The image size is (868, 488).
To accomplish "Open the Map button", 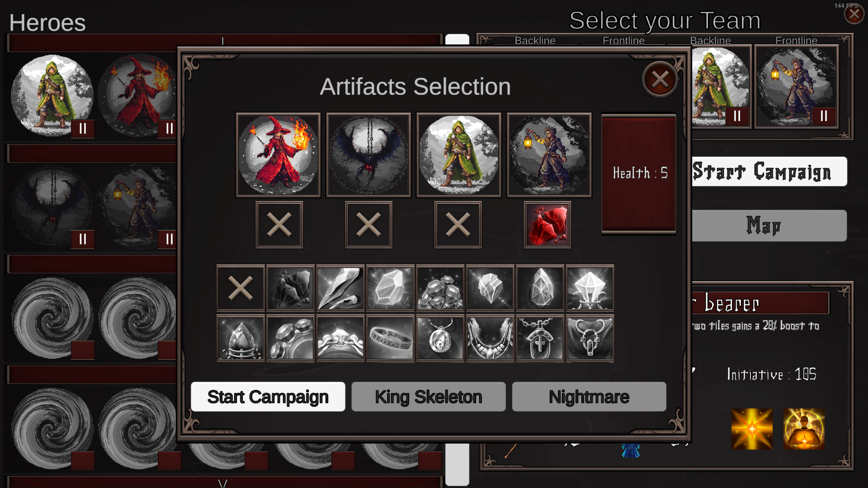I will pos(769,225).
